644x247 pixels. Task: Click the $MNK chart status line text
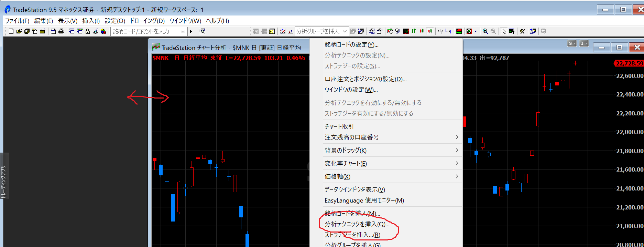228,58
